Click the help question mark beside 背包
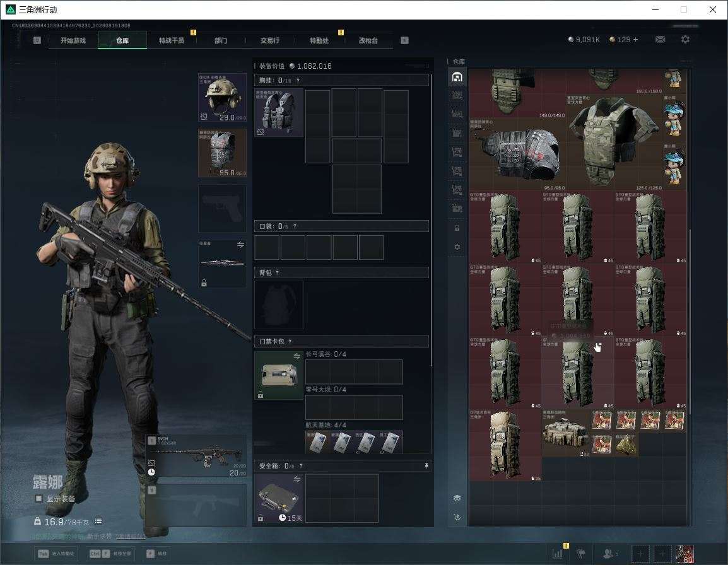This screenshot has height=565, width=728. (277, 272)
